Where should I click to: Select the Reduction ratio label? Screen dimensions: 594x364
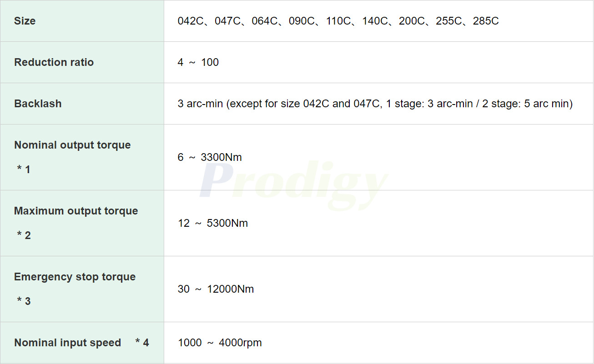click(x=54, y=62)
